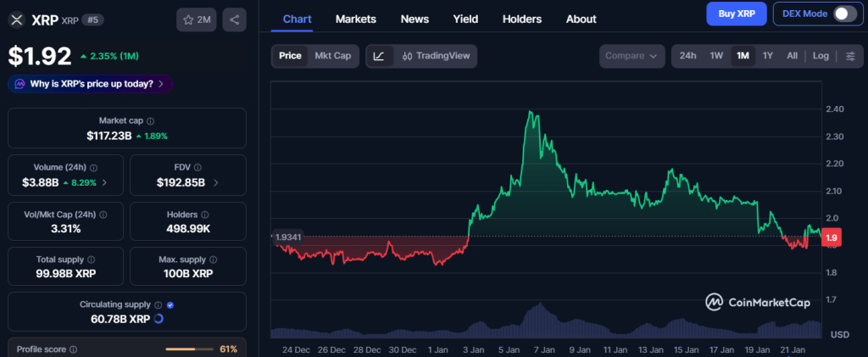
Task: Set chart range to 1M
Action: coord(743,56)
